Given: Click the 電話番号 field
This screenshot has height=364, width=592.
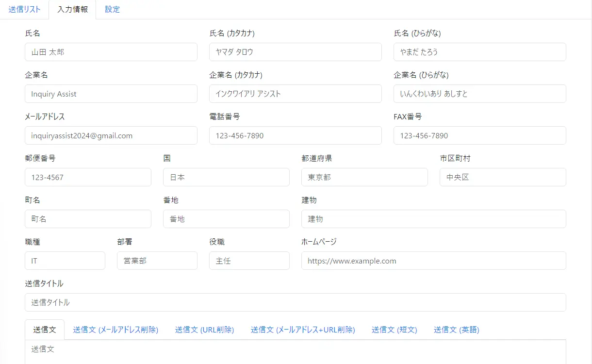Looking at the screenshot, I should point(295,135).
